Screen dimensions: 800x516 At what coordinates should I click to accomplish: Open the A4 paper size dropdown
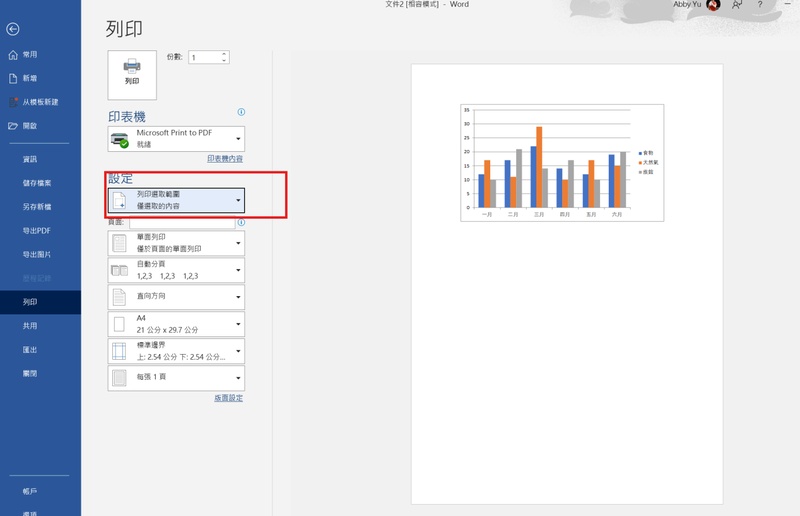tap(176, 324)
